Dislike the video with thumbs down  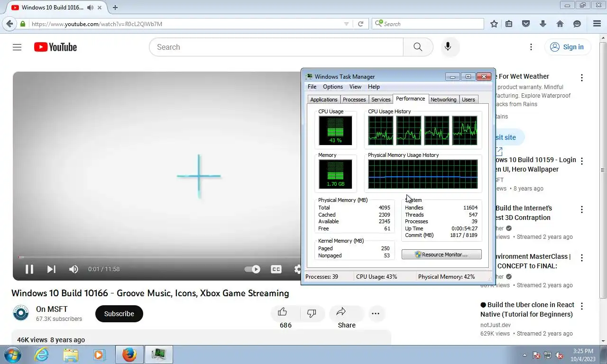312,313
